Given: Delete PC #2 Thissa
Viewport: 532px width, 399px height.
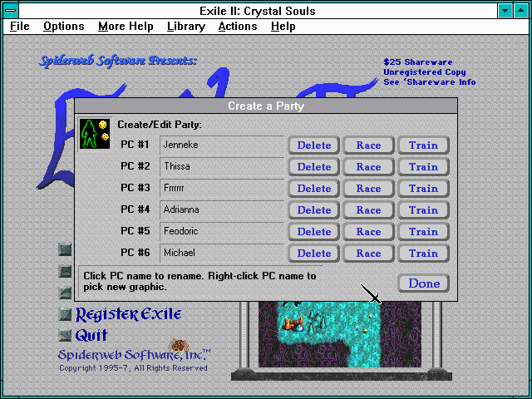Looking at the screenshot, I should click(314, 167).
